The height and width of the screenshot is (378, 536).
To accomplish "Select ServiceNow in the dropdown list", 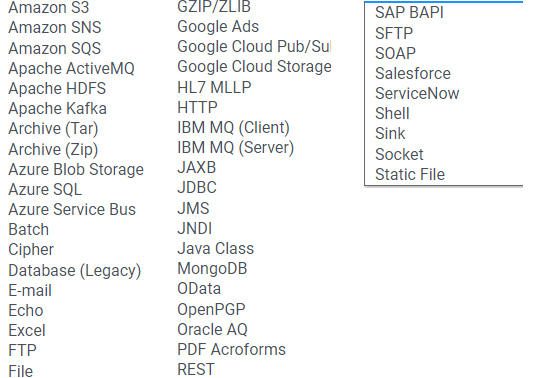I will tap(417, 94).
